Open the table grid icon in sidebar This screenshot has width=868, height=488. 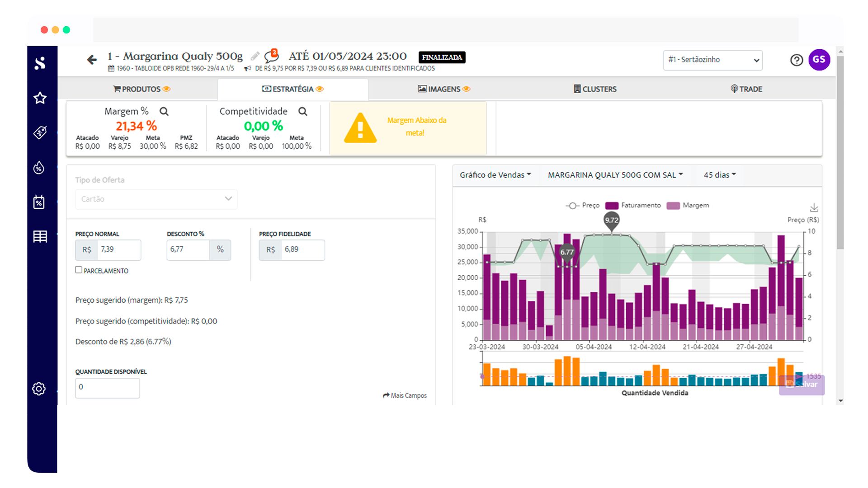point(40,236)
